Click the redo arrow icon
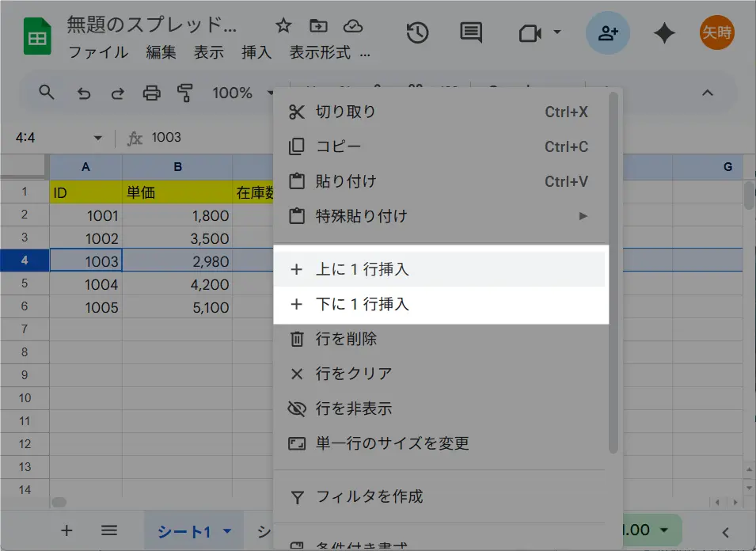The height and width of the screenshot is (551, 756). (117, 93)
